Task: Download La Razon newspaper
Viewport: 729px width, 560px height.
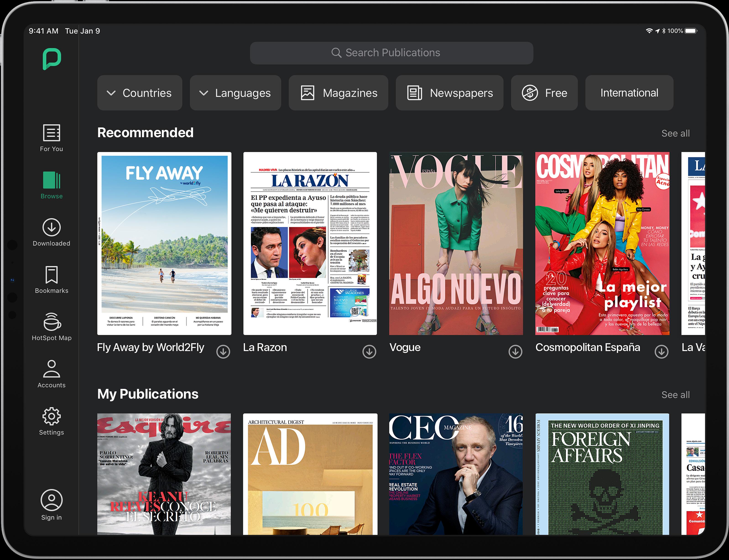Action: tap(369, 352)
